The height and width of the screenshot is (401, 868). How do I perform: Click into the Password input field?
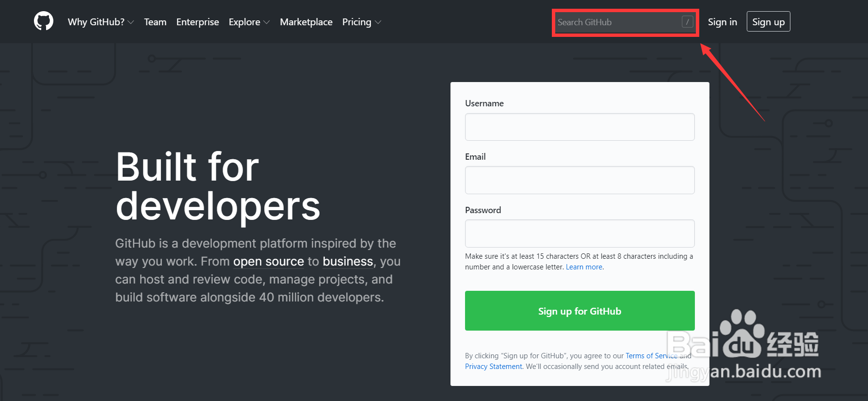[580, 234]
